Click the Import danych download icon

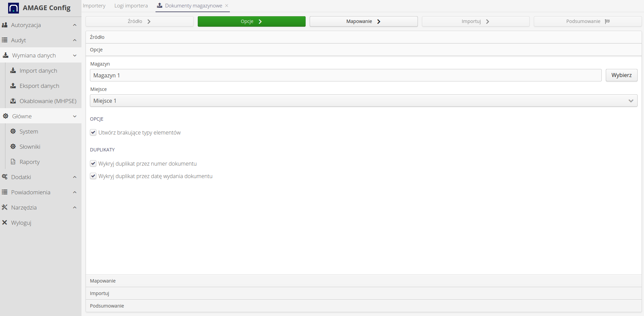[x=13, y=71]
